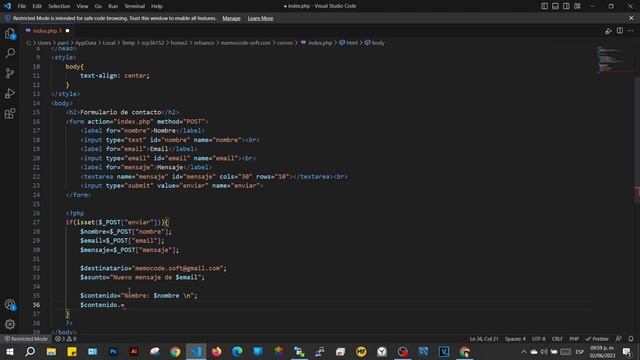This screenshot has height=360, width=640.
Task: Open Customize Layout icon
Action: click(577, 6)
